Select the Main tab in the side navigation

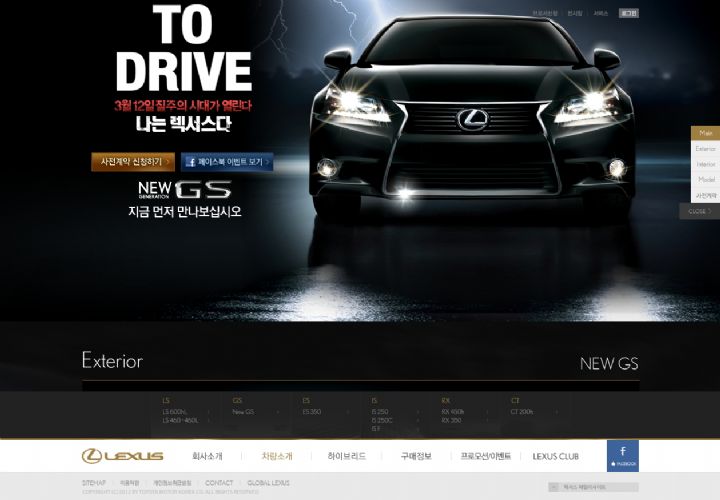point(705,133)
